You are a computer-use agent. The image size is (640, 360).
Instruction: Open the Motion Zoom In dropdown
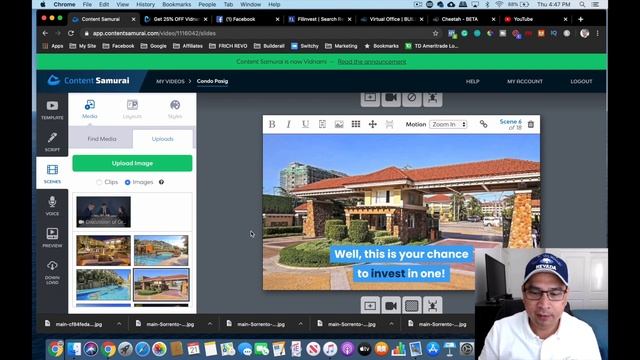pyautogui.click(x=448, y=124)
